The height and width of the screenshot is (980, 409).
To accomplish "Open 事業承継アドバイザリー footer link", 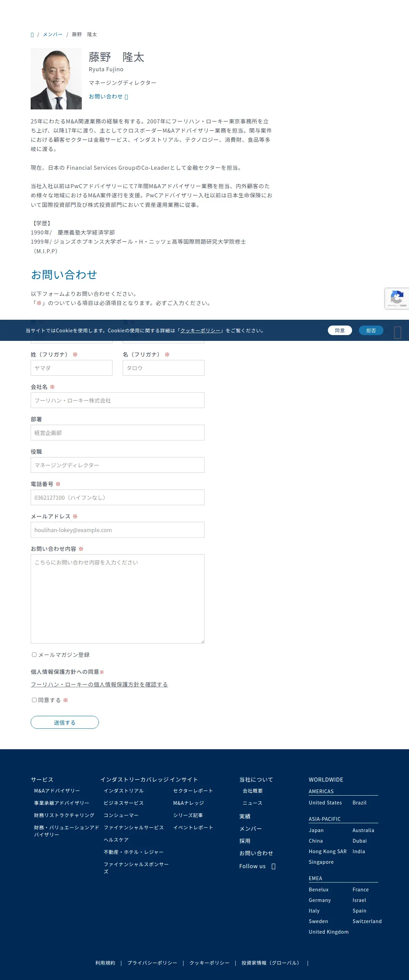I will (62, 803).
